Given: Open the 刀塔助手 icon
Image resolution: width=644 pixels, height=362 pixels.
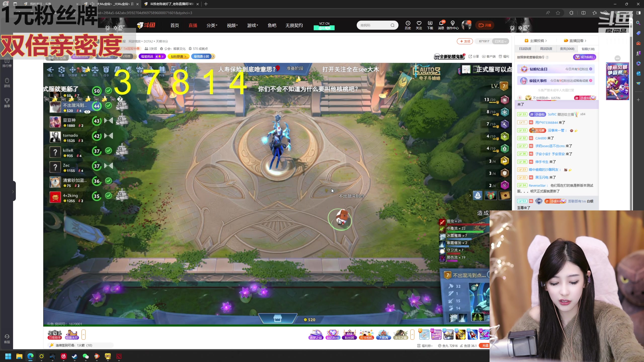Looking at the screenshot, I should [x=55, y=335].
